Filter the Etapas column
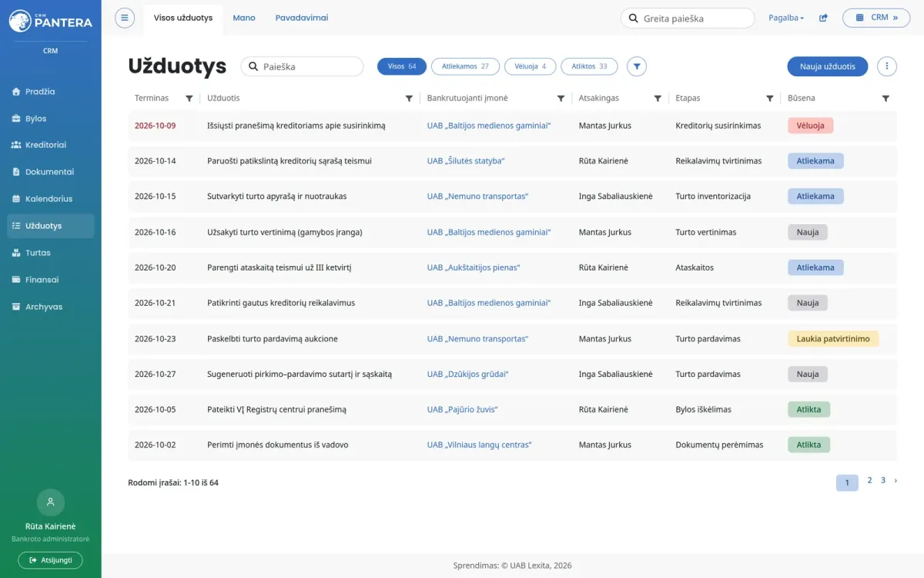Viewport: 924px width, 578px height. (x=770, y=99)
